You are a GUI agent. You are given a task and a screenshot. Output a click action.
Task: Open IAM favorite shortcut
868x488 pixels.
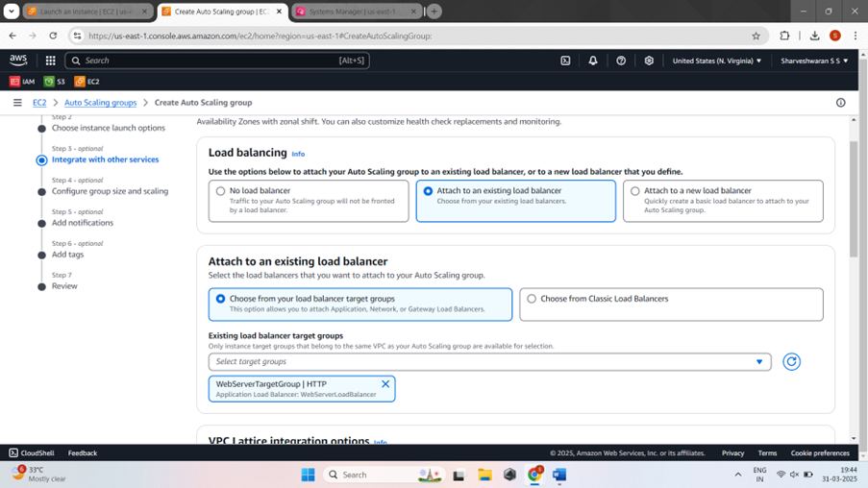click(x=22, y=82)
